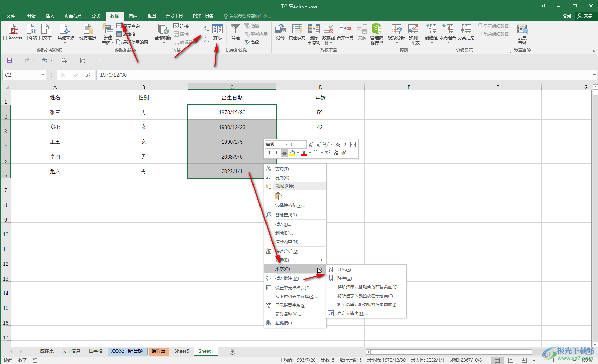Open the Home (开始) ribbon tab
The width and height of the screenshot is (598, 364).
(x=32, y=16)
